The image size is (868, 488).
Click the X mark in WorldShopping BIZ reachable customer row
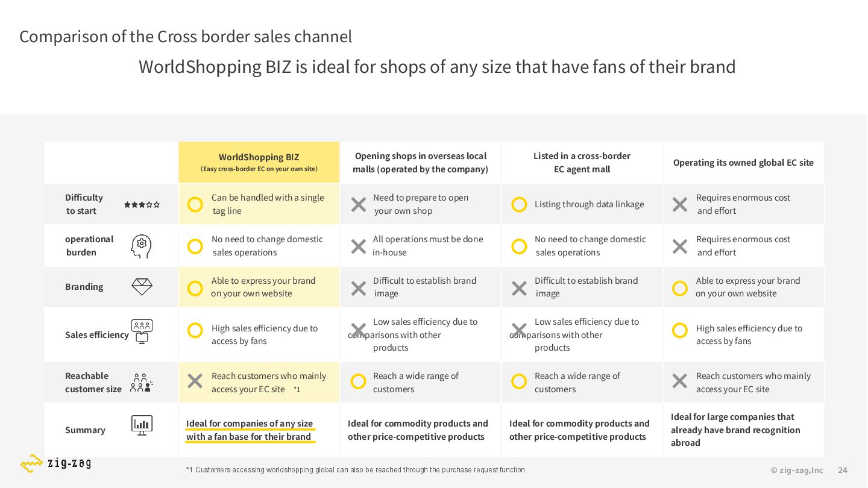[195, 381]
